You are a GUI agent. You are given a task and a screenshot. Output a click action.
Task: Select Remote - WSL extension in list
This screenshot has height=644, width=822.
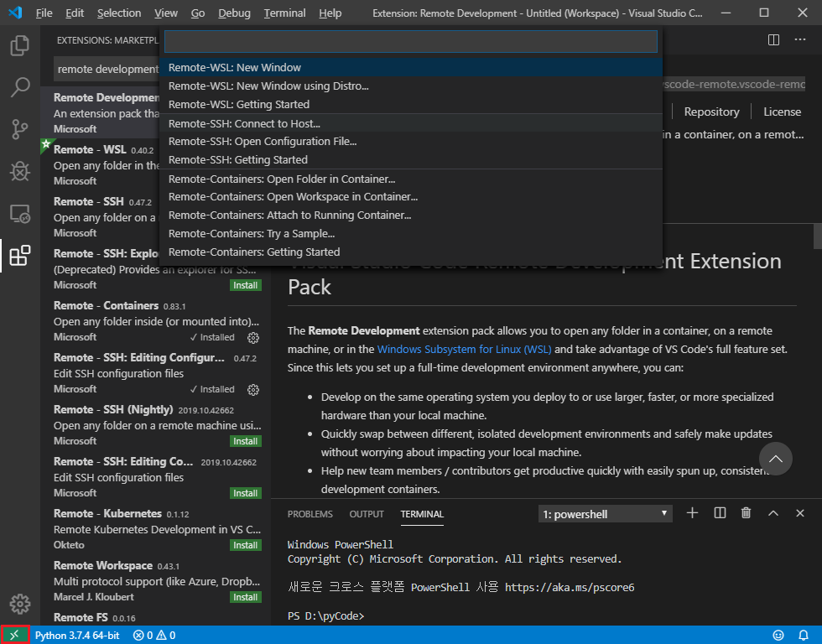pyautogui.click(x=100, y=165)
